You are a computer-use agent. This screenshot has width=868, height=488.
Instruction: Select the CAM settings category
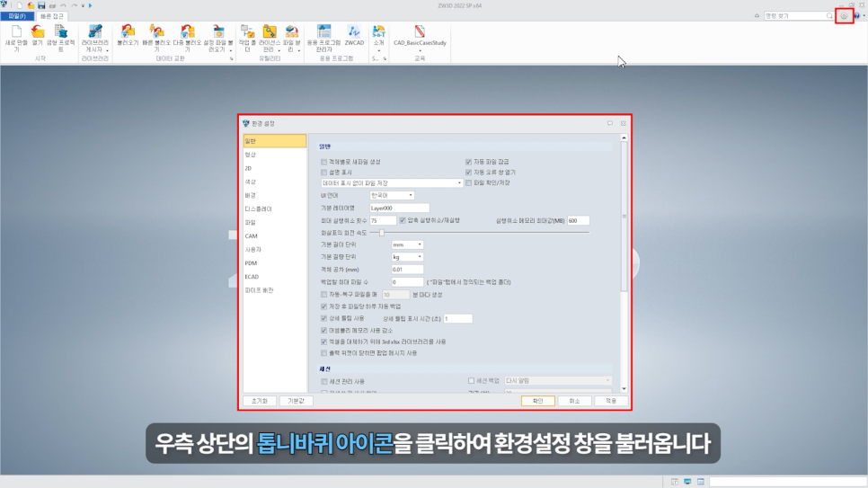[x=275, y=236]
